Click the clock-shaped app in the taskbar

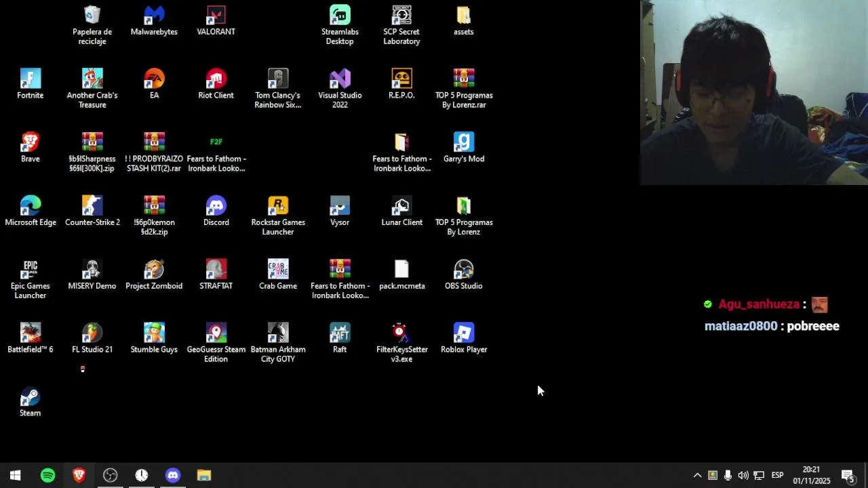[141, 476]
